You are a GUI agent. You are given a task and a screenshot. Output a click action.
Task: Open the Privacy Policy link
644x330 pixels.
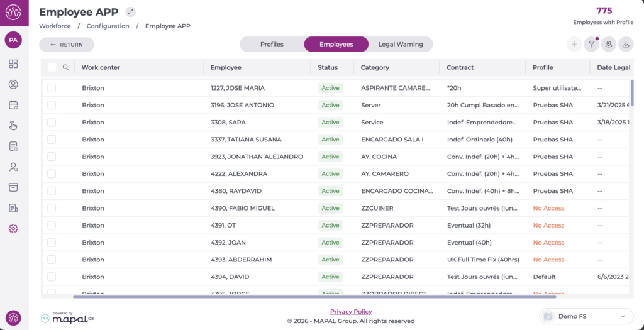pyautogui.click(x=350, y=312)
